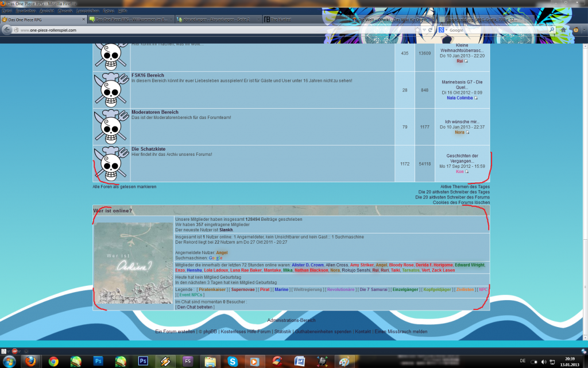The image size is (588, 368).
Task: Switch to the Abrundungen Seite 2 tab
Action: point(218,20)
